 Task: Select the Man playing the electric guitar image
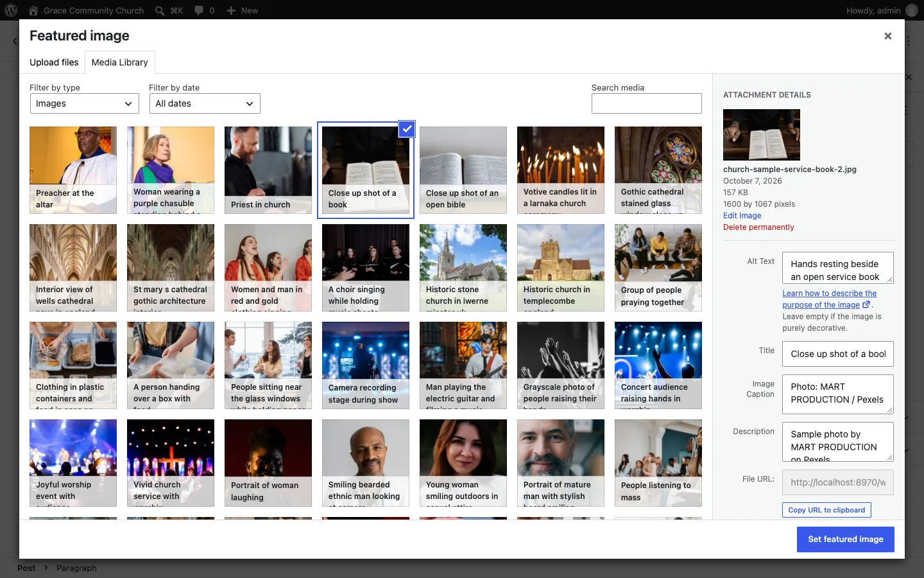click(x=463, y=365)
